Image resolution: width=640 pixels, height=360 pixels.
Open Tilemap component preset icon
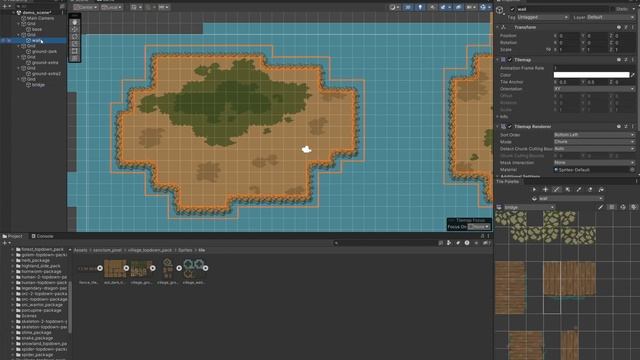coord(626,60)
